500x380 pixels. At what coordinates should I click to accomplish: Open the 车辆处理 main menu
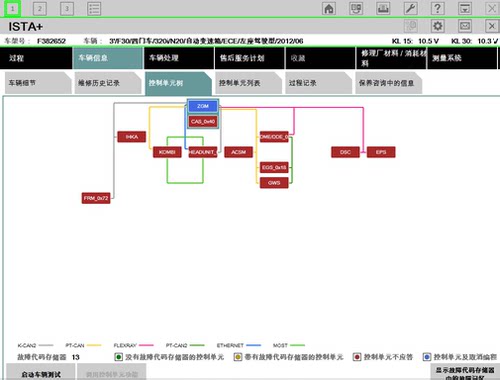[x=179, y=58]
